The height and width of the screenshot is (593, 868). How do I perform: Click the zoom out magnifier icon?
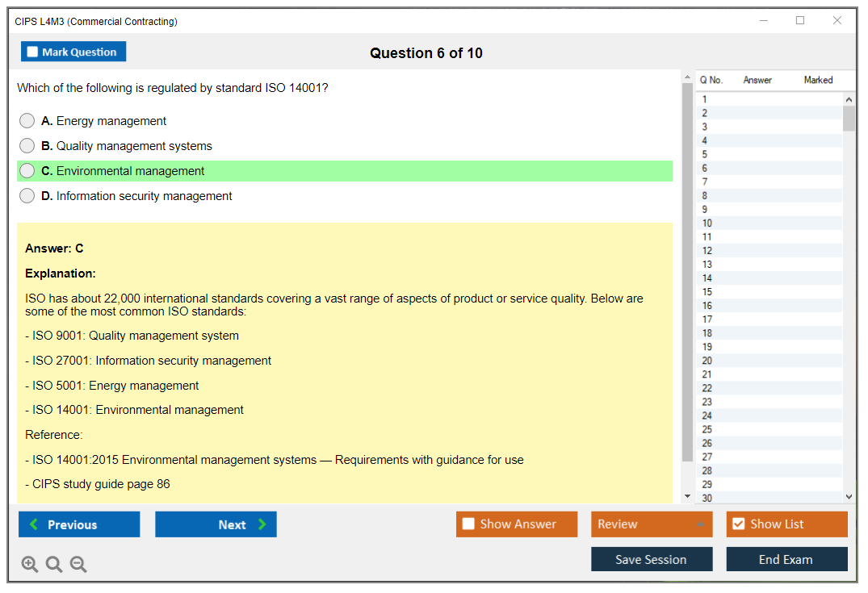tap(78, 565)
